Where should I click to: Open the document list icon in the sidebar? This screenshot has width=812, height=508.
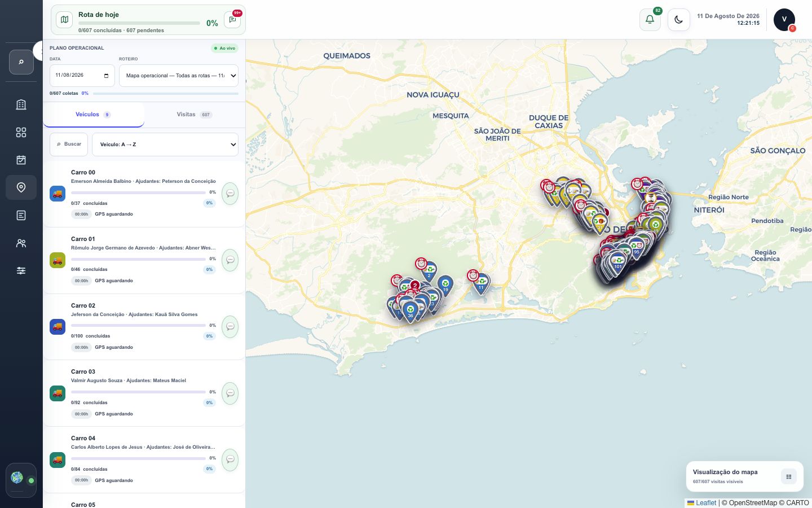(x=21, y=215)
